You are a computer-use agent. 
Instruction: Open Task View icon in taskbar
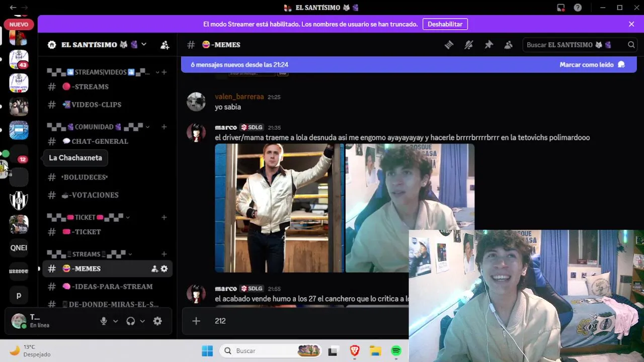click(333, 351)
